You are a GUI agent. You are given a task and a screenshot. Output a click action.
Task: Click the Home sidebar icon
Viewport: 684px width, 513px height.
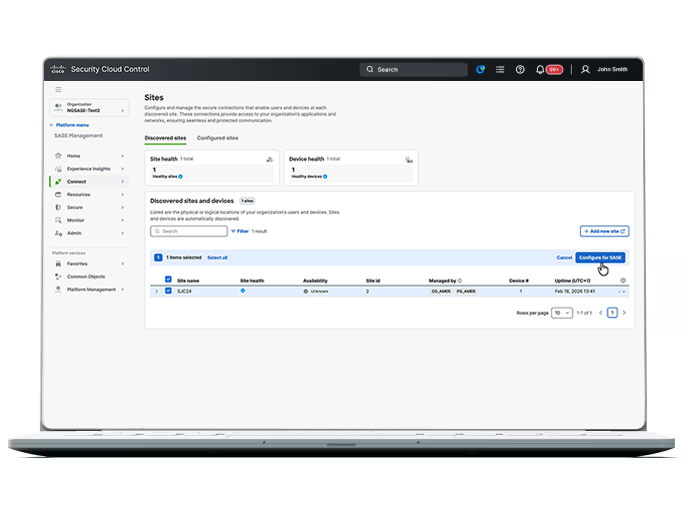click(x=58, y=156)
